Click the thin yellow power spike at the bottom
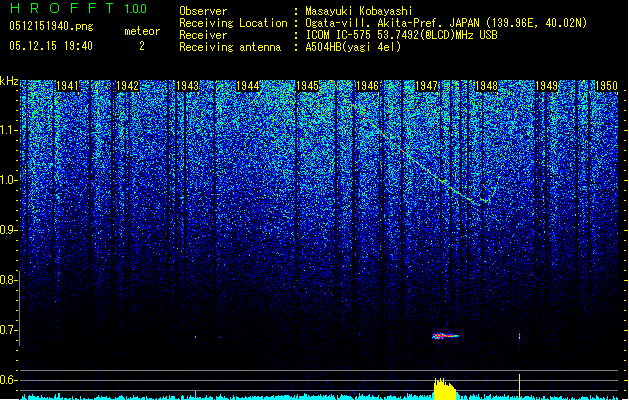 point(519,386)
